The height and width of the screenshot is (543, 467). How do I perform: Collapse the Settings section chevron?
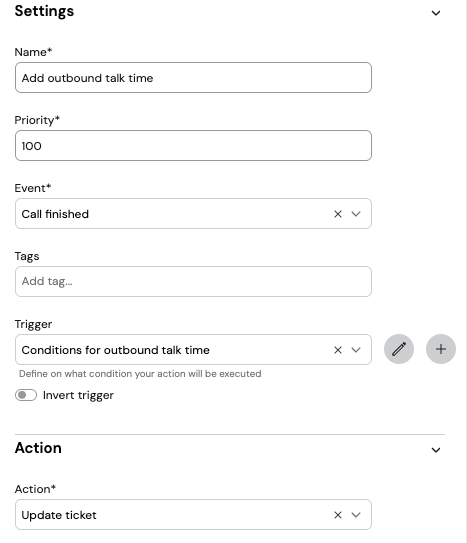pos(436,13)
